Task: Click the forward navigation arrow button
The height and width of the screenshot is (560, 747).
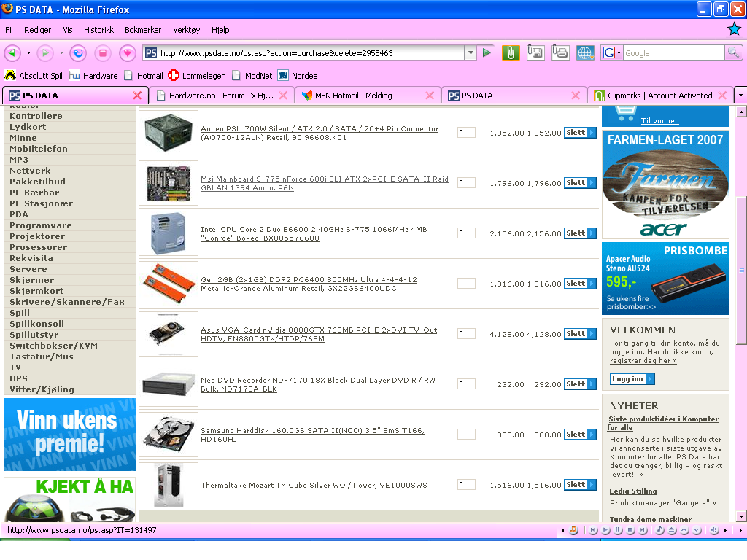Action: point(44,52)
